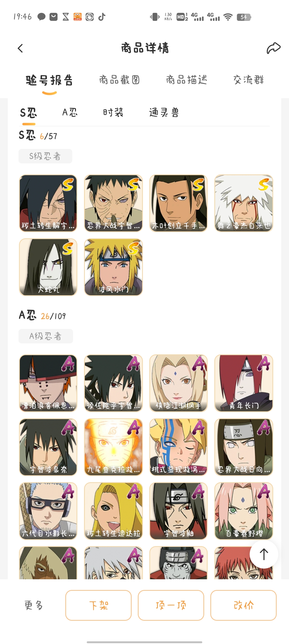Switch to the 商品描述 tab

(x=187, y=80)
